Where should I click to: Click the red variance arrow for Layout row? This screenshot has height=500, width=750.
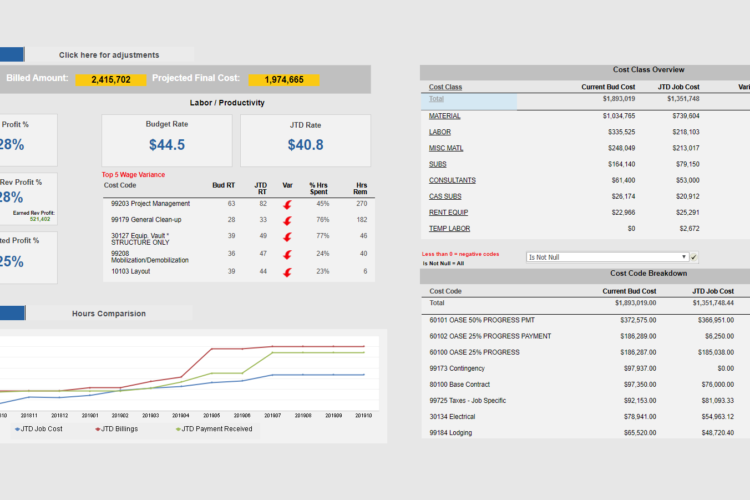click(x=287, y=273)
